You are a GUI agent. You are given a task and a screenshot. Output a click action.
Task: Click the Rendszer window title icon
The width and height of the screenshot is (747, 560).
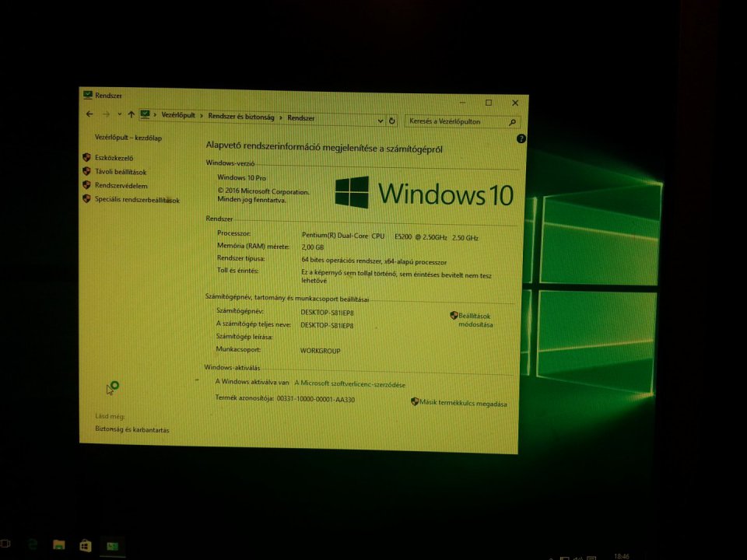click(88, 95)
